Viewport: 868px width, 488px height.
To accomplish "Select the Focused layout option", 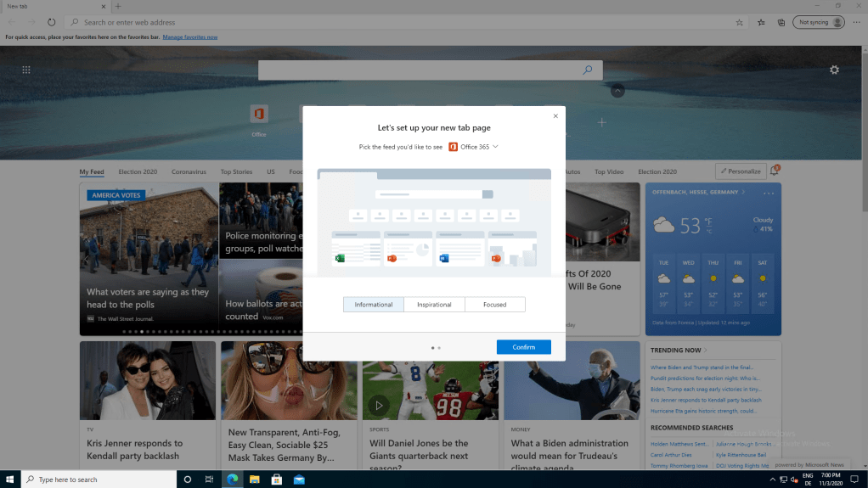I will tap(495, 305).
